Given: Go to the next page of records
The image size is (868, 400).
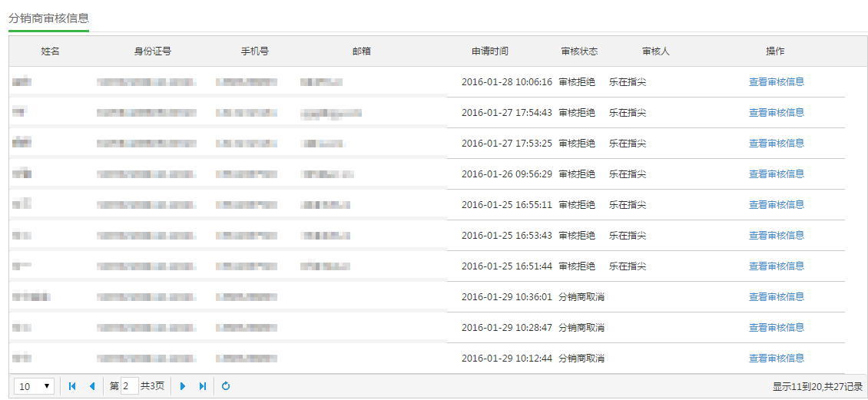Looking at the screenshot, I should coord(183,386).
